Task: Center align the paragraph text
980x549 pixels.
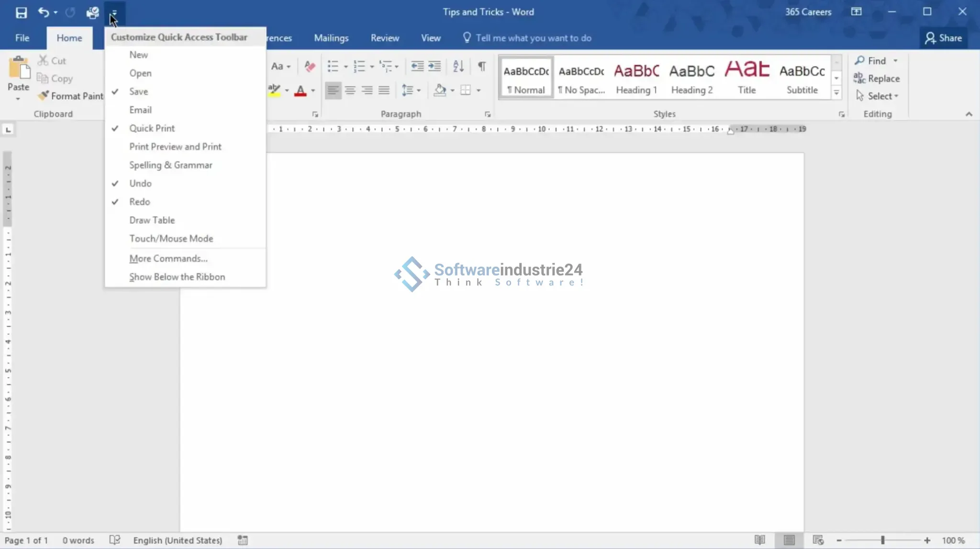Action: [x=350, y=90]
